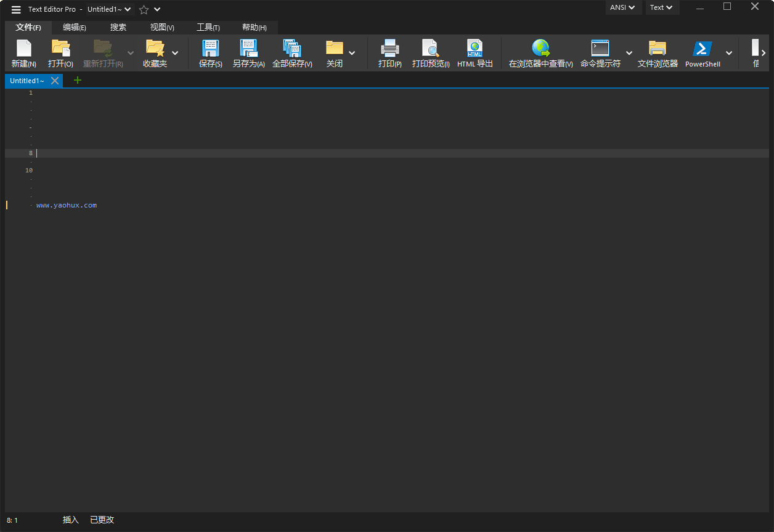Save the document with 保存
This screenshot has width=774, height=532.
tap(210, 53)
